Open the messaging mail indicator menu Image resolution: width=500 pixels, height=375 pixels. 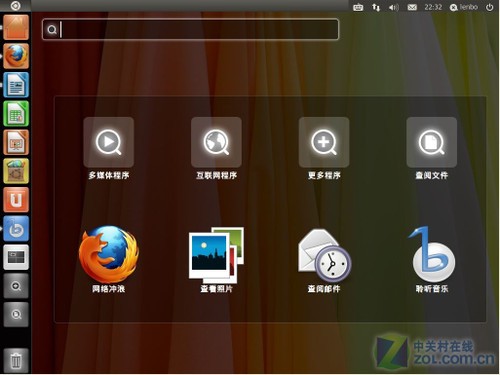tap(412, 7)
